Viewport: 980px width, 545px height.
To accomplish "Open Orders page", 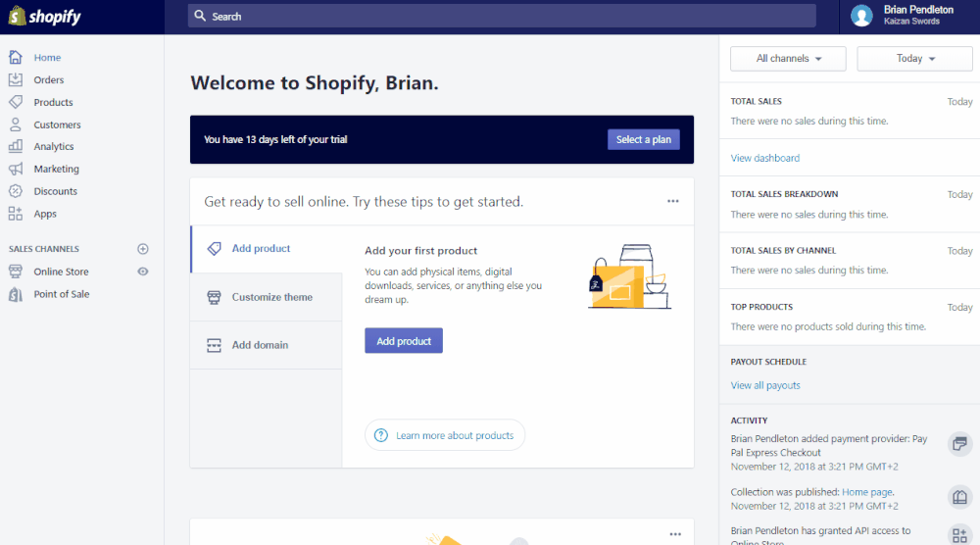I will coord(49,80).
